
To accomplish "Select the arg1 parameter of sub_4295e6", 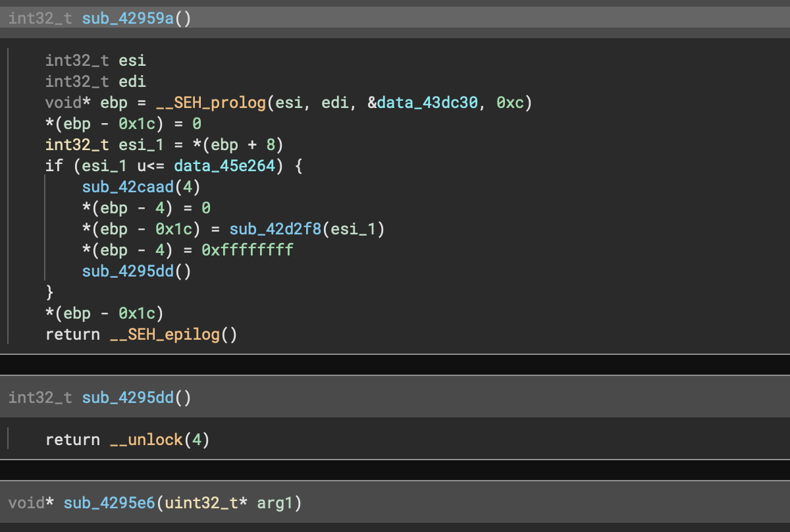I will click(275, 504).
